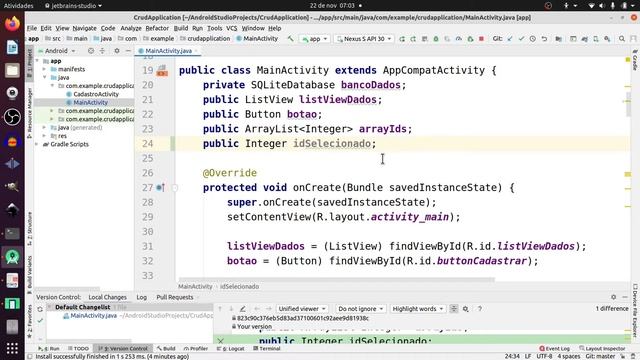This screenshot has height=360, width=640.
Task: Click the Debug app bug icon
Action: [436, 39]
